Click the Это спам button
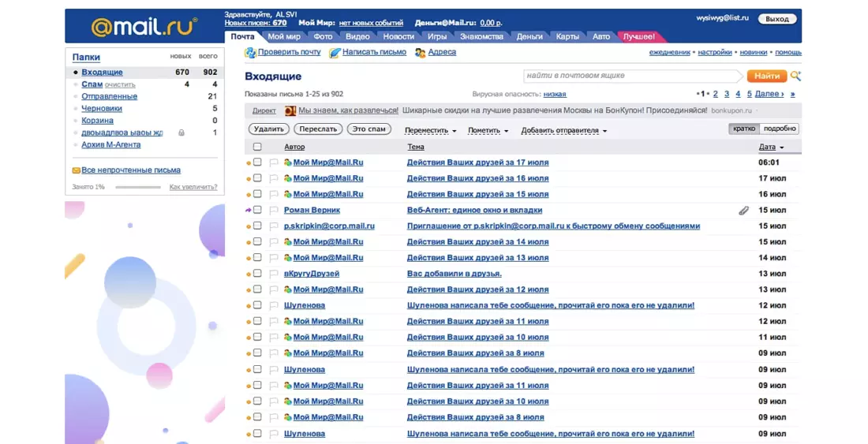 [x=369, y=129]
